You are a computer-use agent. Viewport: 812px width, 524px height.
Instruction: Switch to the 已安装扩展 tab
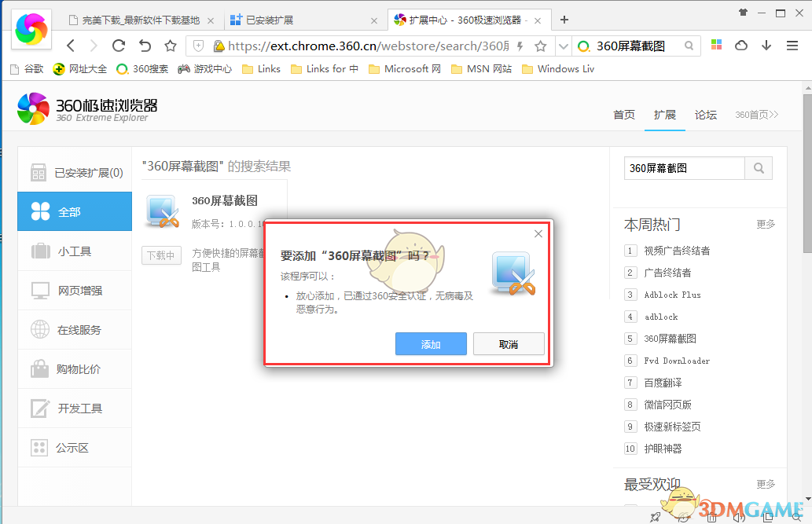(304, 20)
